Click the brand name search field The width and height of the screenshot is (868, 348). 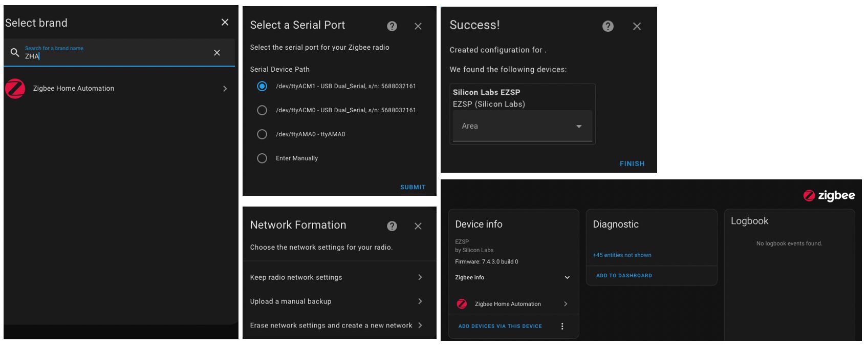click(x=119, y=52)
